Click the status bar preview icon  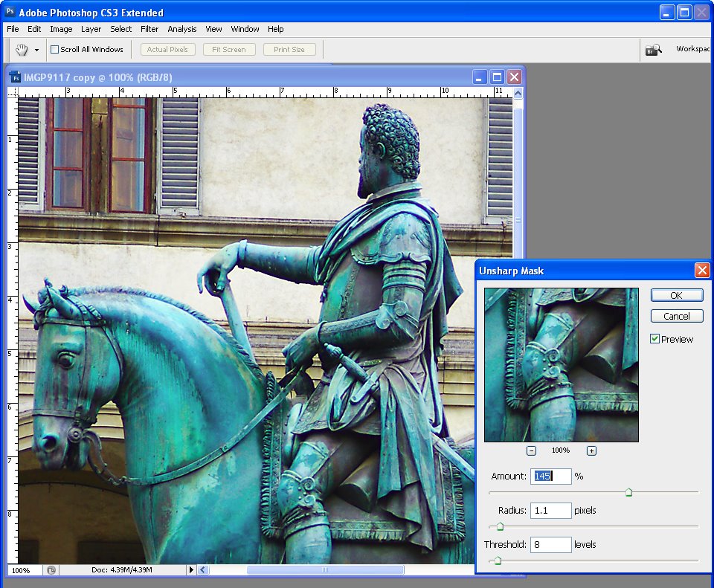(x=51, y=570)
